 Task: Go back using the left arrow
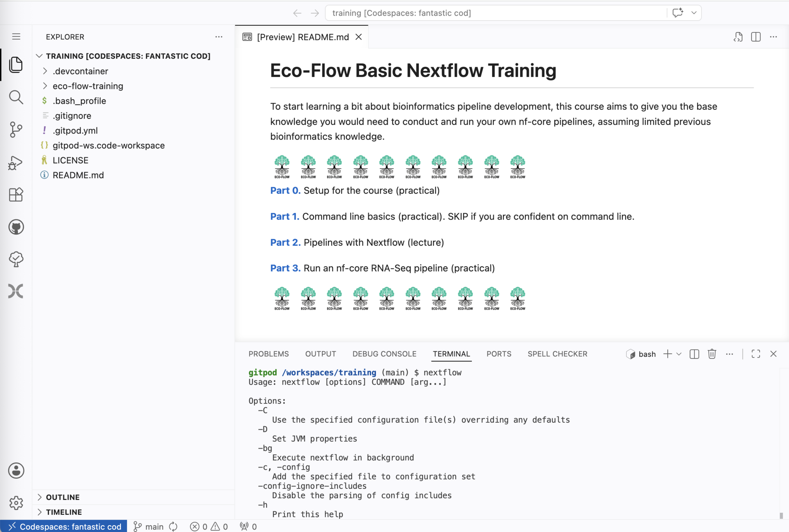click(x=297, y=13)
